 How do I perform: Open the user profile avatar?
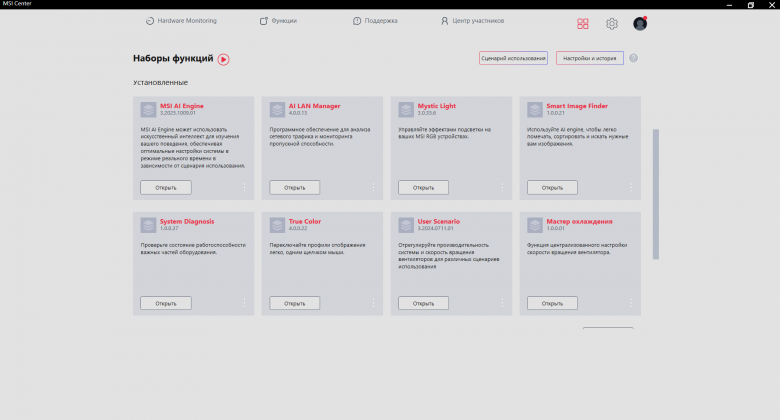[640, 23]
